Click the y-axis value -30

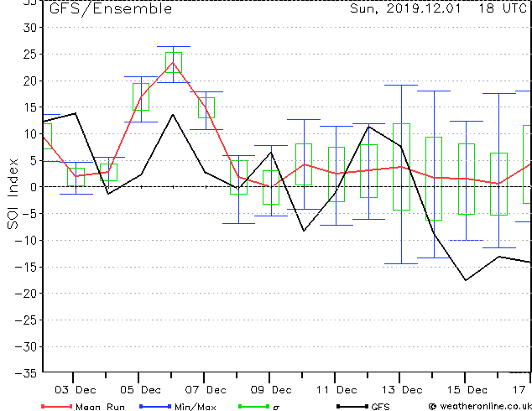point(25,346)
